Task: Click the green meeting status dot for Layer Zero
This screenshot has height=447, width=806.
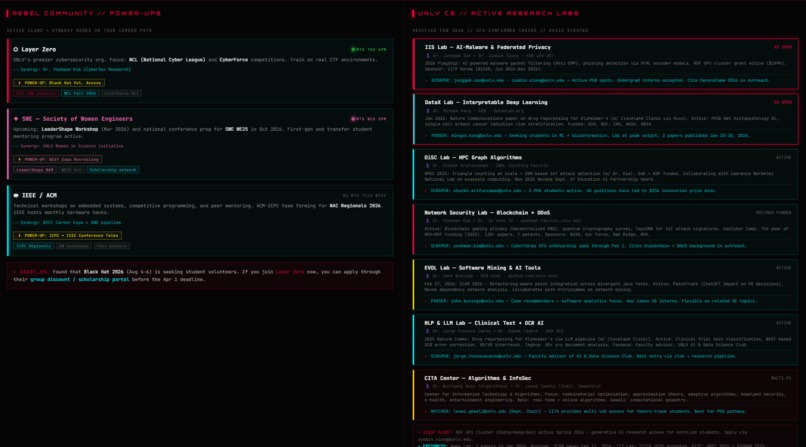Action: point(353,49)
